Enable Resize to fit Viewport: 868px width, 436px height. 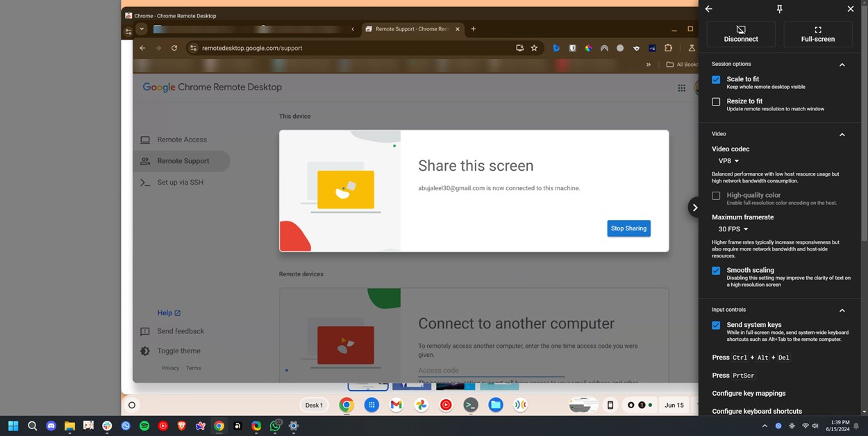click(716, 101)
